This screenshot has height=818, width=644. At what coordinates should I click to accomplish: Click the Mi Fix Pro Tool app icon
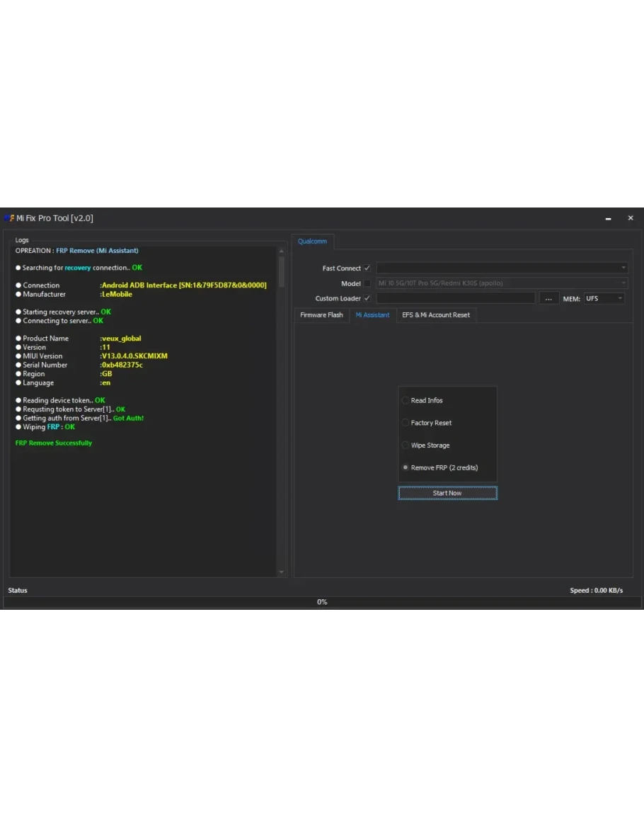coord(9,218)
